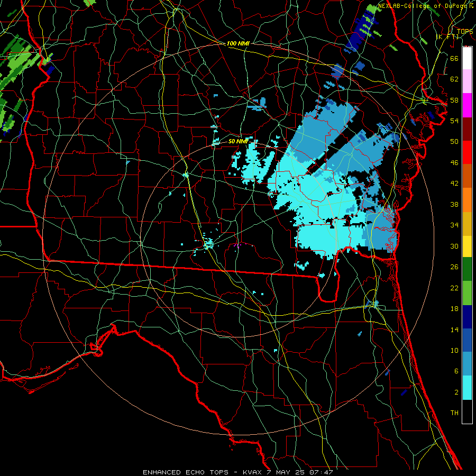
Task: Click the 'TH' threshold legend label
Action: 454,413
